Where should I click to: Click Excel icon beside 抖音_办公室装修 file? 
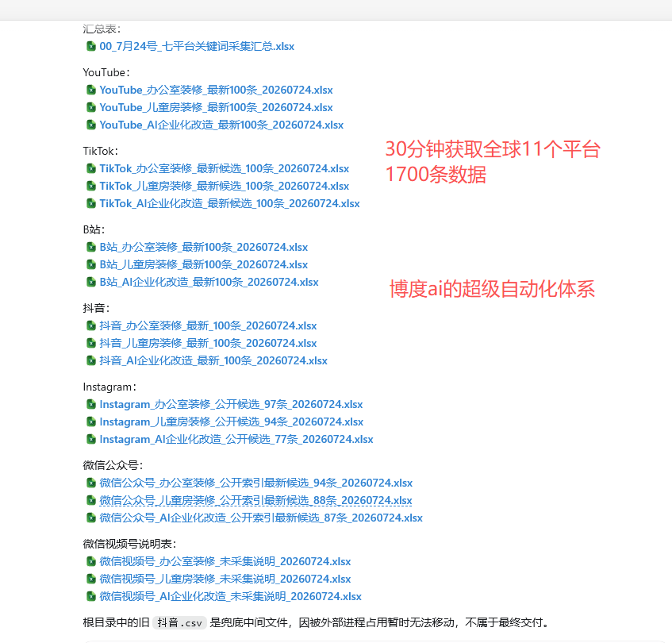pos(91,325)
